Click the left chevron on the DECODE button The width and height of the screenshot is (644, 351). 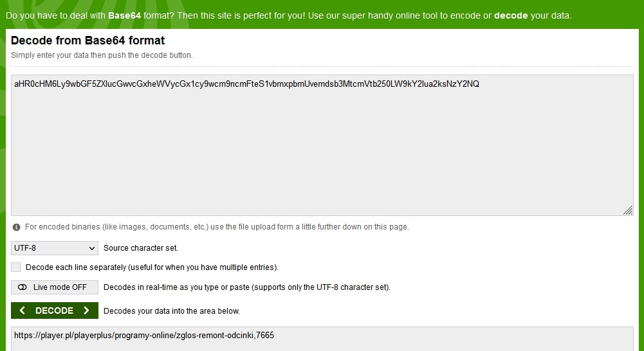click(23, 310)
